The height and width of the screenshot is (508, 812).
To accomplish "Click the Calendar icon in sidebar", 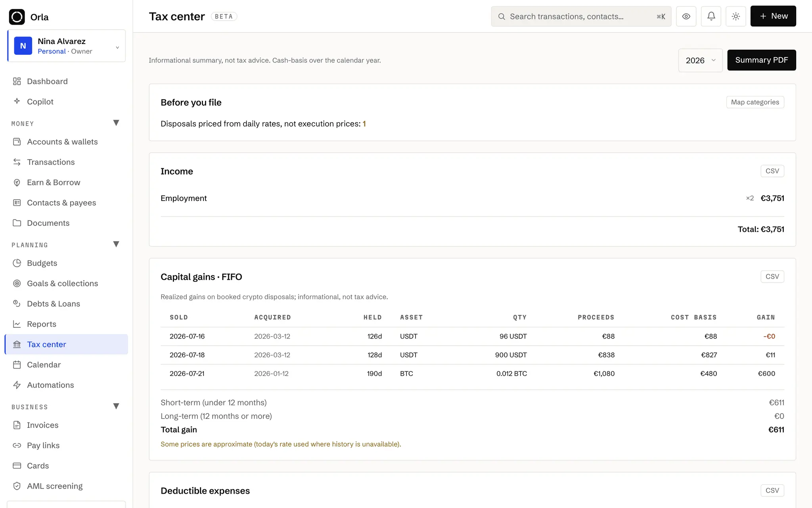I will 17,364.
